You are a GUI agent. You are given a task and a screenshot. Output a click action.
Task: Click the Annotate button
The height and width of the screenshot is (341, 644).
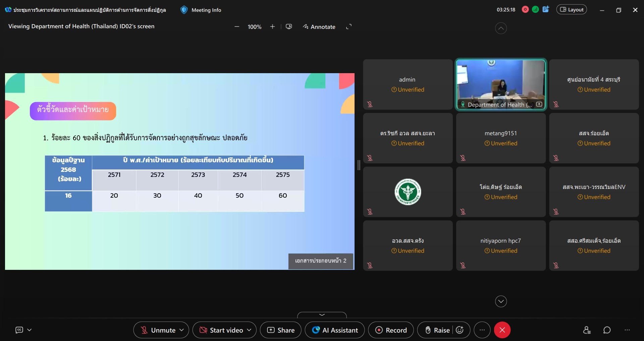tap(319, 27)
